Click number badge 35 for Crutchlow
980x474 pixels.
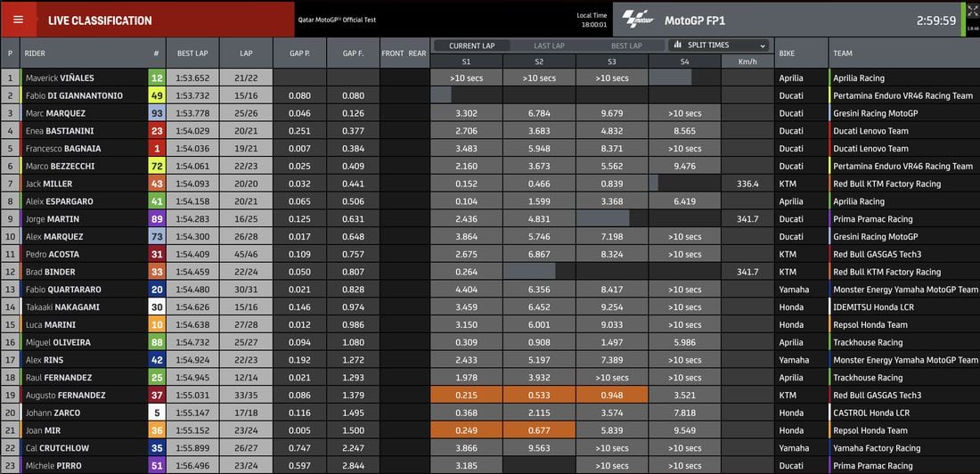pyautogui.click(x=156, y=448)
